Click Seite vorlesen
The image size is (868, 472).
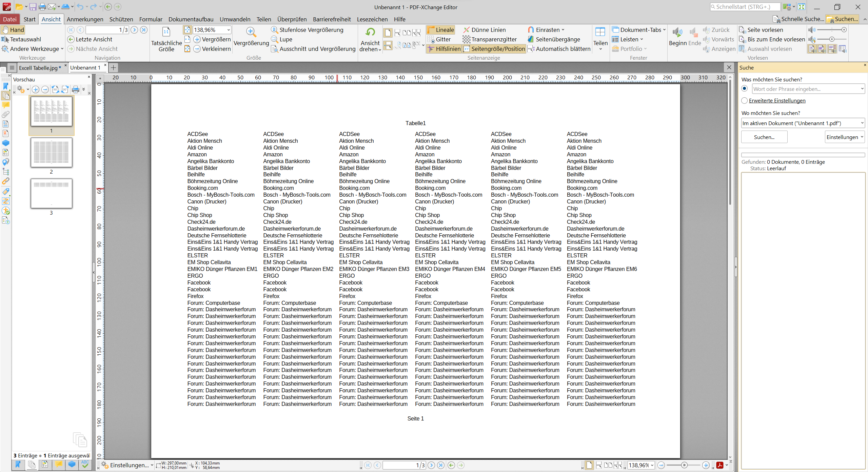coord(761,30)
